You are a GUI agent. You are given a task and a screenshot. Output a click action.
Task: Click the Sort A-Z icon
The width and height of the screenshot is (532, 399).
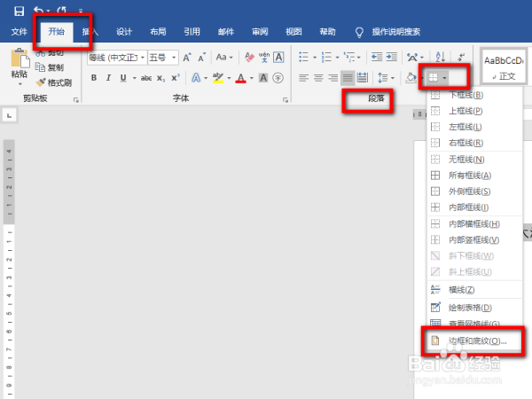[x=440, y=57]
